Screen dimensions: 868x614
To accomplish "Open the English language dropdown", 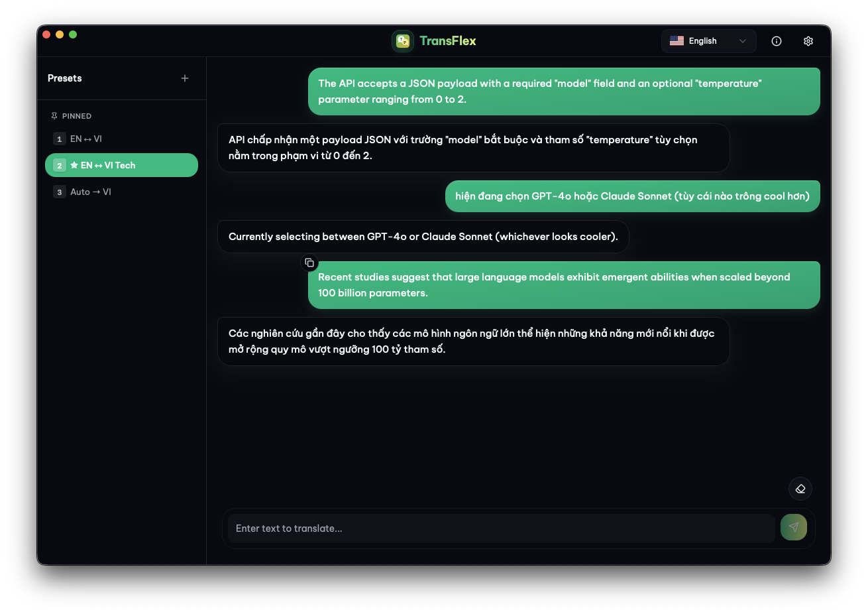I will click(708, 41).
